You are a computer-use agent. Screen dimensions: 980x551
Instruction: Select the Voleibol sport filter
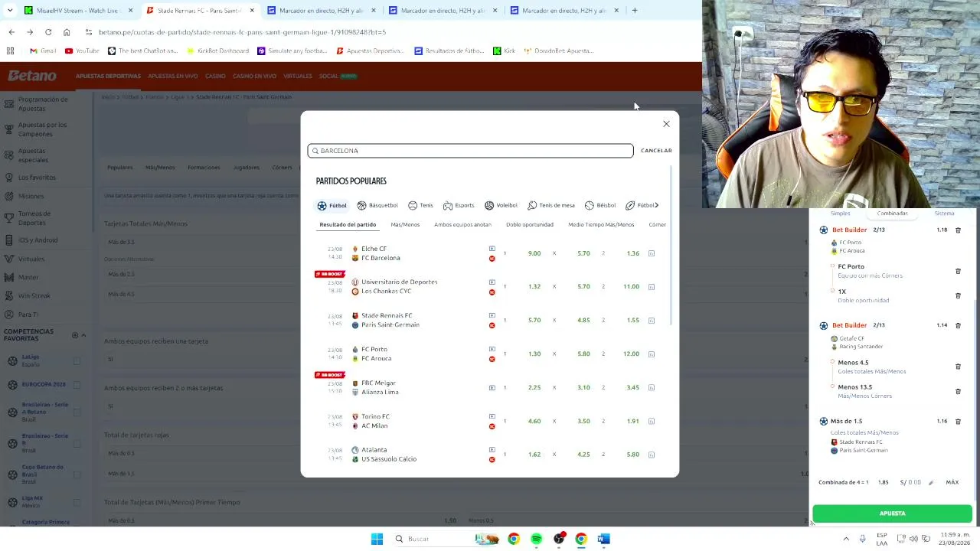[501, 205]
